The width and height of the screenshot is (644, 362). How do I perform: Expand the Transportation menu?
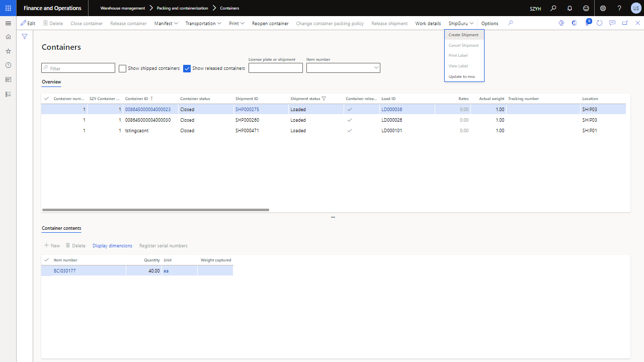(x=203, y=24)
